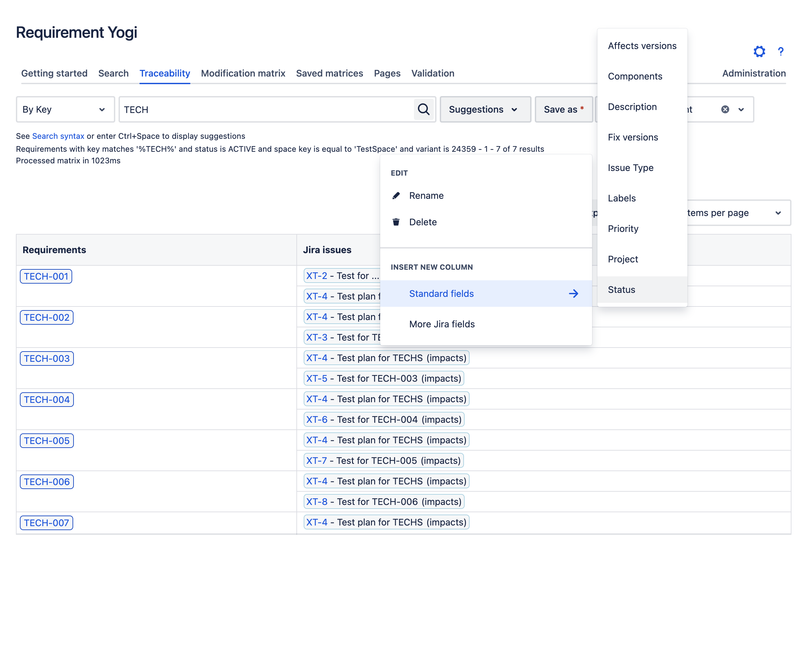Choose More Jira fields from the menu
Viewport: 812px width, 660px height.
[x=441, y=324]
